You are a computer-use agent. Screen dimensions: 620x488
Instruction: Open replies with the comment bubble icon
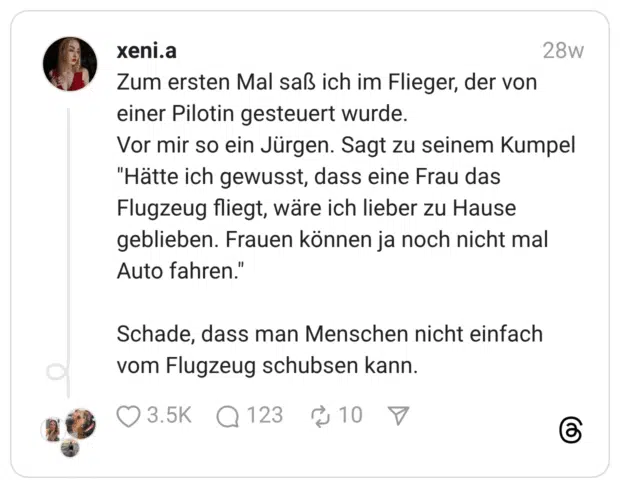tap(228, 416)
